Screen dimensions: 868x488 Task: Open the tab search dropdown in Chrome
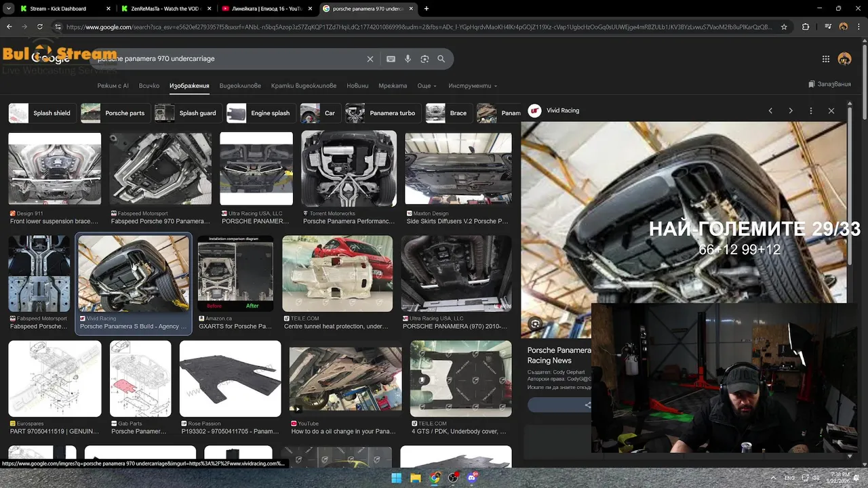(x=9, y=9)
